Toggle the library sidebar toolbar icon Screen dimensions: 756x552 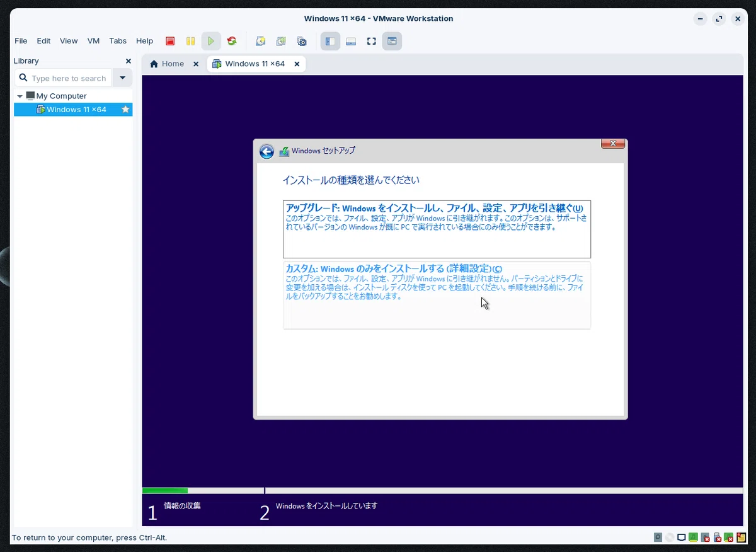point(330,41)
